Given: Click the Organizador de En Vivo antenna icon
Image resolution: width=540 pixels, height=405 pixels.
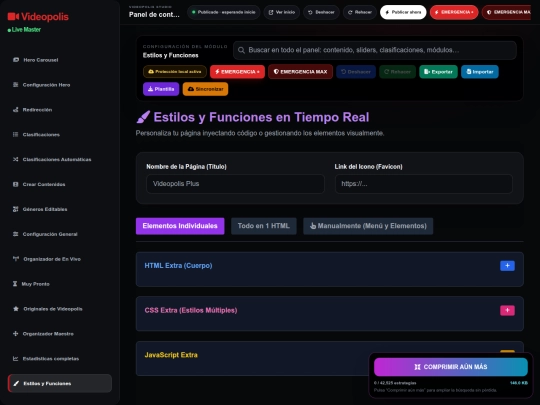Looking at the screenshot, I should [x=16, y=259].
